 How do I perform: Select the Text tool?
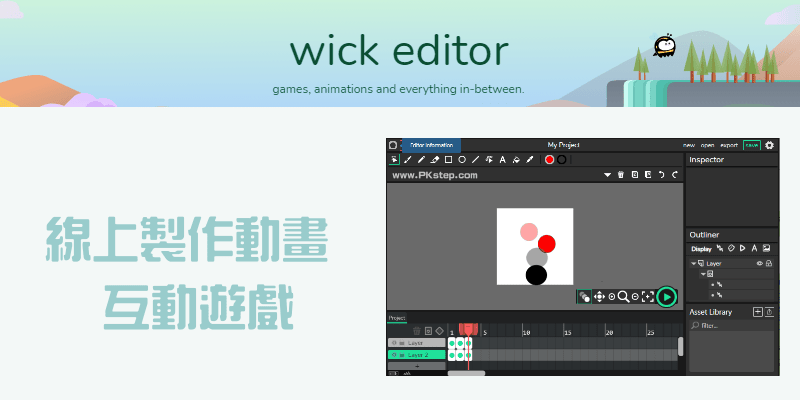coord(502,160)
